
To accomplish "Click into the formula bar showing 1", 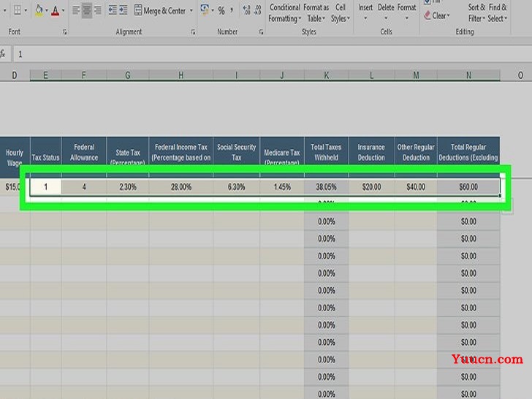I will [273, 54].
